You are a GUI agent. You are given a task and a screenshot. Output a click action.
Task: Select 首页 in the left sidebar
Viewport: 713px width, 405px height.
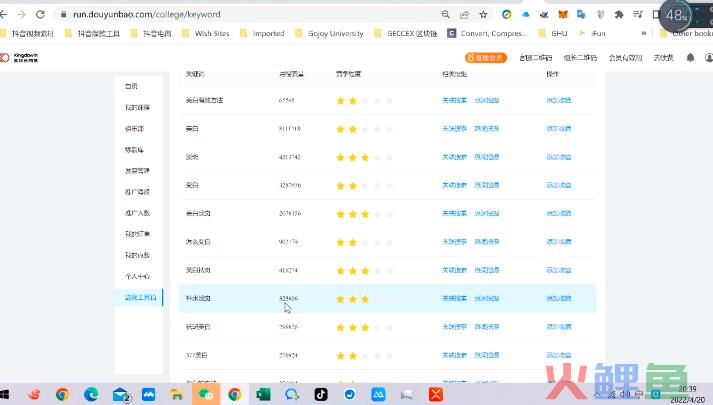click(x=131, y=86)
